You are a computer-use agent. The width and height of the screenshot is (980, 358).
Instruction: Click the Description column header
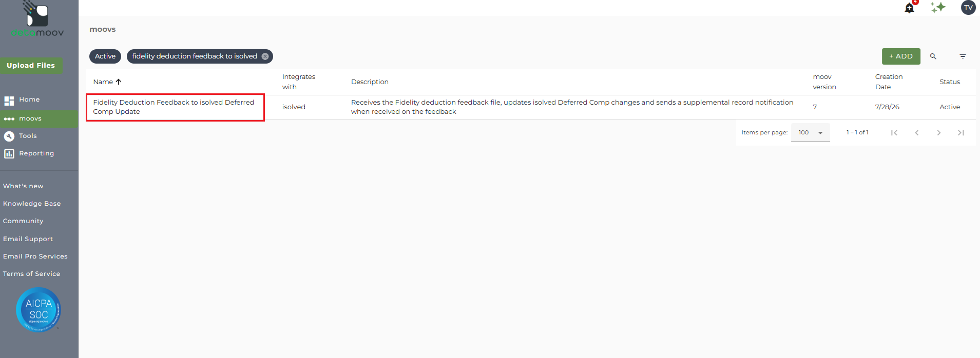(370, 82)
